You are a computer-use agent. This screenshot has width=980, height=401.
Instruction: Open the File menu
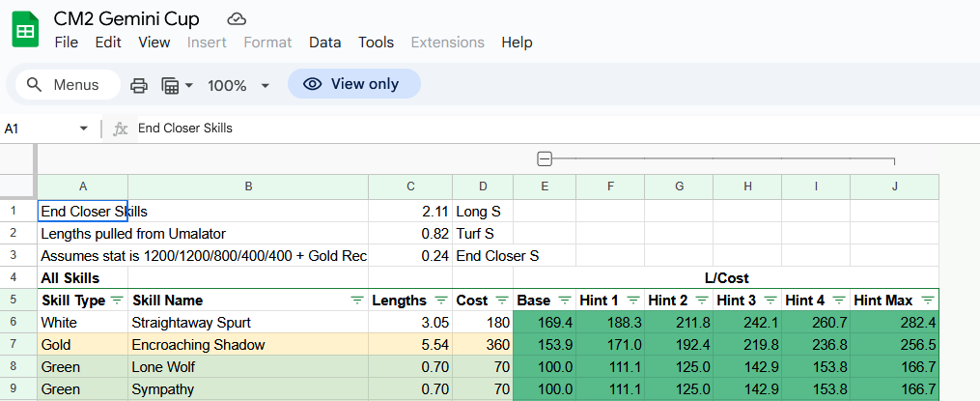click(67, 43)
